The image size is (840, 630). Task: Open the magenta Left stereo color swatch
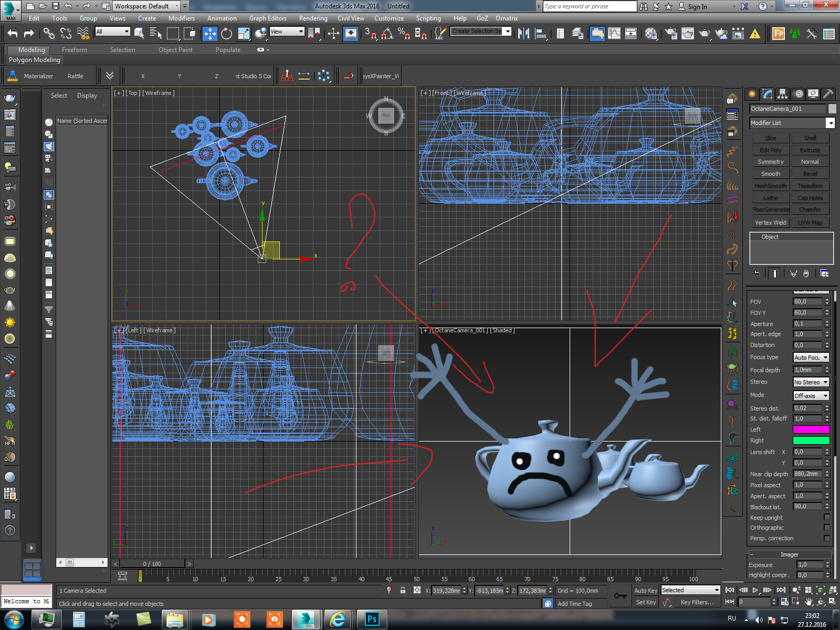(x=811, y=429)
